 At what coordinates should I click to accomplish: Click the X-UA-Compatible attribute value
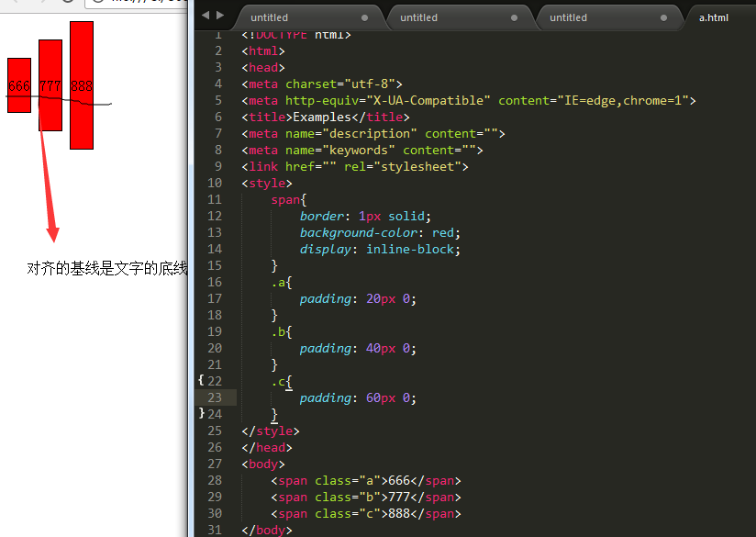point(428,100)
